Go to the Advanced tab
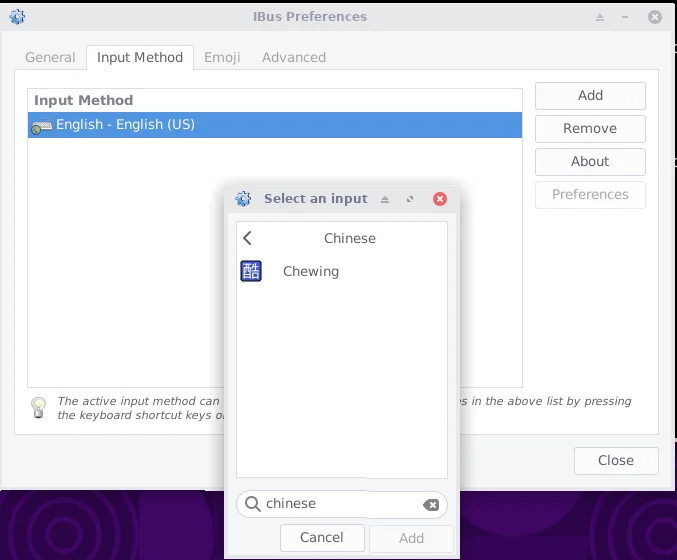 click(x=294, y=57)
